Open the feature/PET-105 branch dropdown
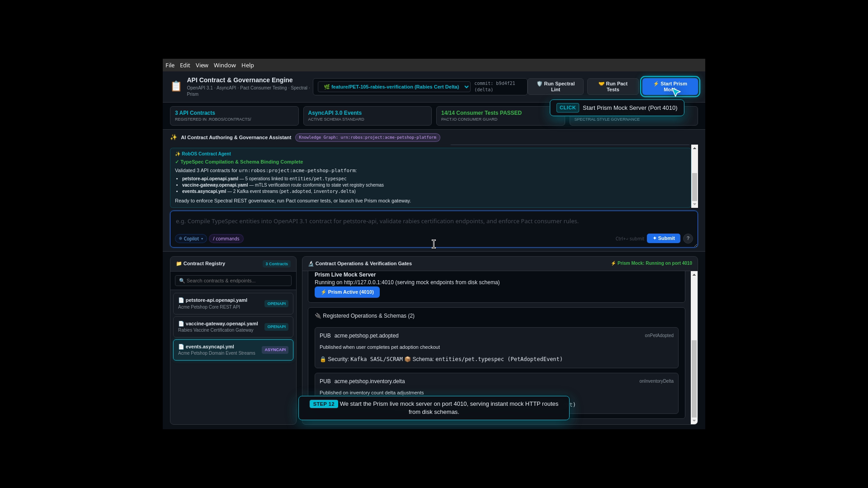868x488 pixels. pyautogui.click(x=394, y=87)
